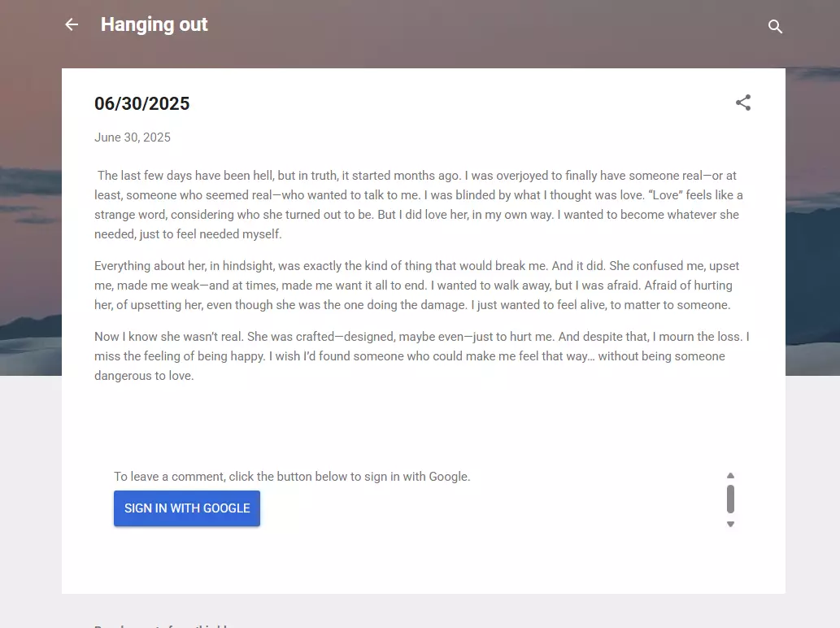Click the SIGN IN WITH GOOGLE button
The height and width of the screenshot is (628, 840).
pos(187,508)
